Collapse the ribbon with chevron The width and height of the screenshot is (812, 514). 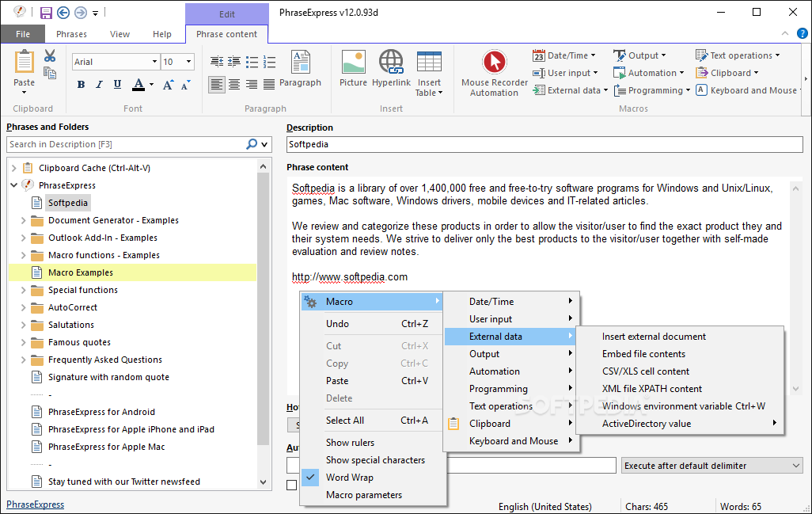point(785,34)
